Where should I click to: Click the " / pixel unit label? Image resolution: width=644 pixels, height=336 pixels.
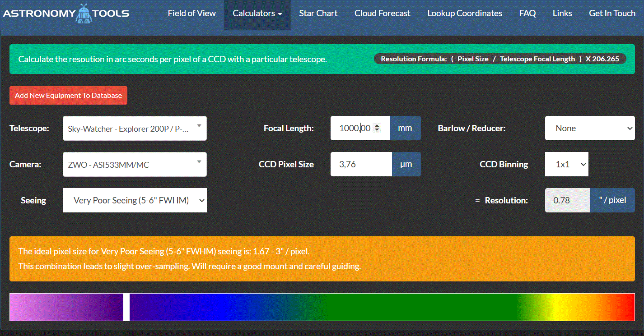coord(612,200)
